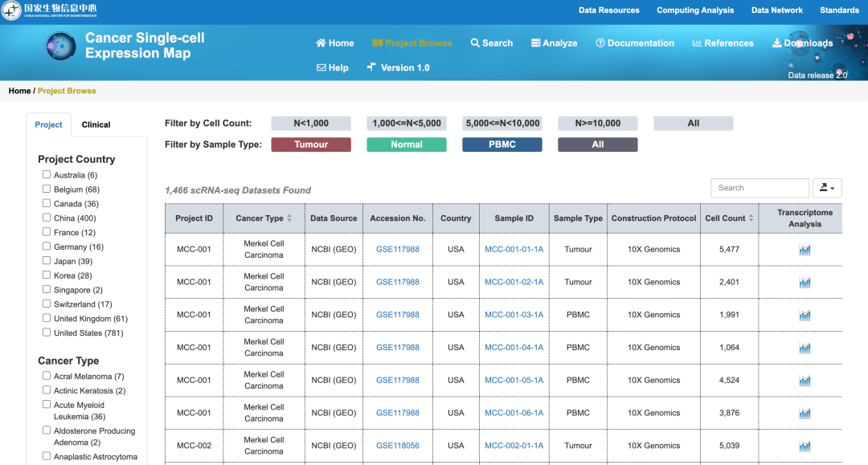Check the Belgium (68) country filter
The width and height of the screenshot is (868, 465).
point(47,189)
